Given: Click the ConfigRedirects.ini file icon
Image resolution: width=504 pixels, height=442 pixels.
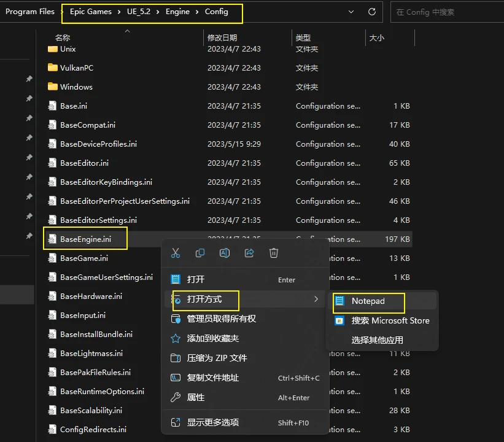Looking at the screenshot, I should (x=52, y=430).
